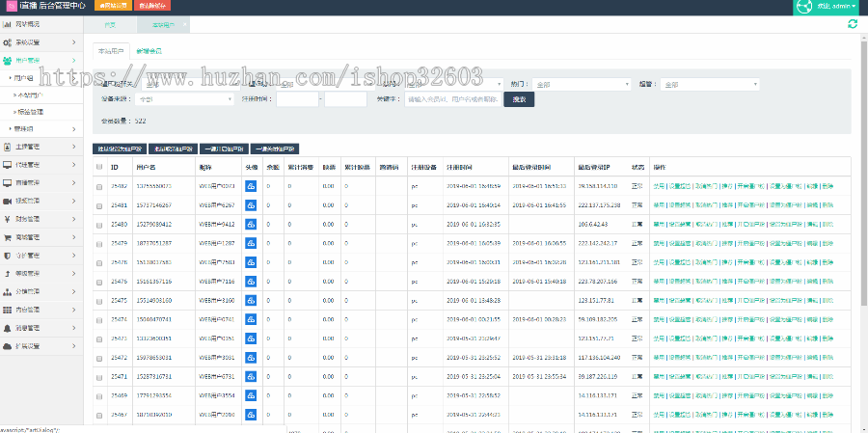Click avatar icon for user ID 25481
This screenshot has width=868, height=433.
pyautogui.click(x=251, y=204)
